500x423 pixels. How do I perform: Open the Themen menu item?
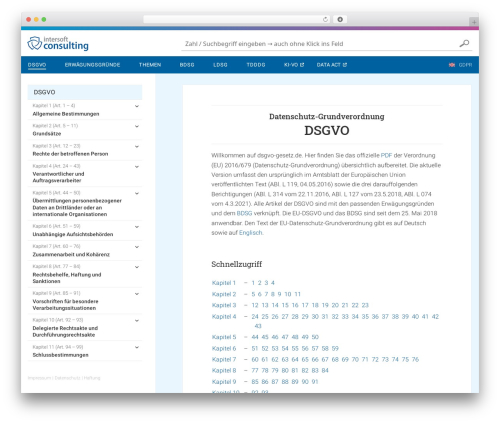tap(150, 65)
